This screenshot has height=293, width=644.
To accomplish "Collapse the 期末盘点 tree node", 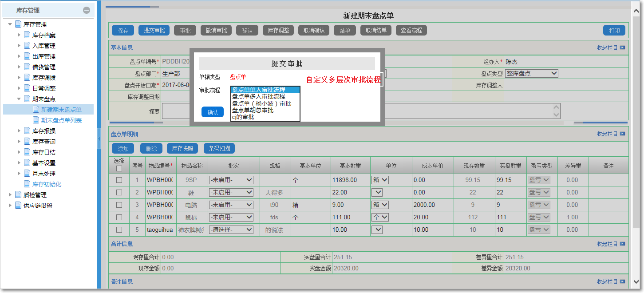I will [x=18, y=99].
